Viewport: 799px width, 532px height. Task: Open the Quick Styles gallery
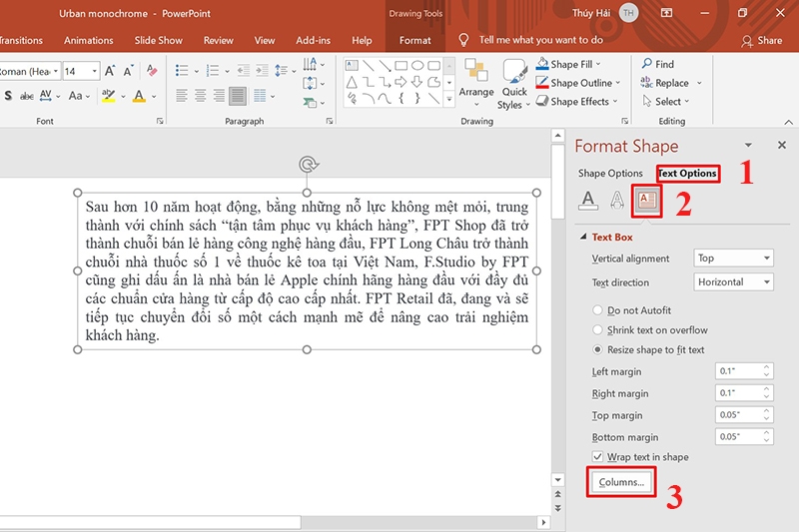point(513,84)
